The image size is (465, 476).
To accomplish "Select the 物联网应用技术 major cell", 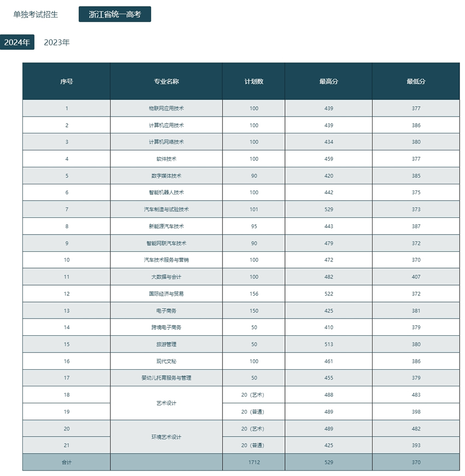I will click(x=166, y=108).
